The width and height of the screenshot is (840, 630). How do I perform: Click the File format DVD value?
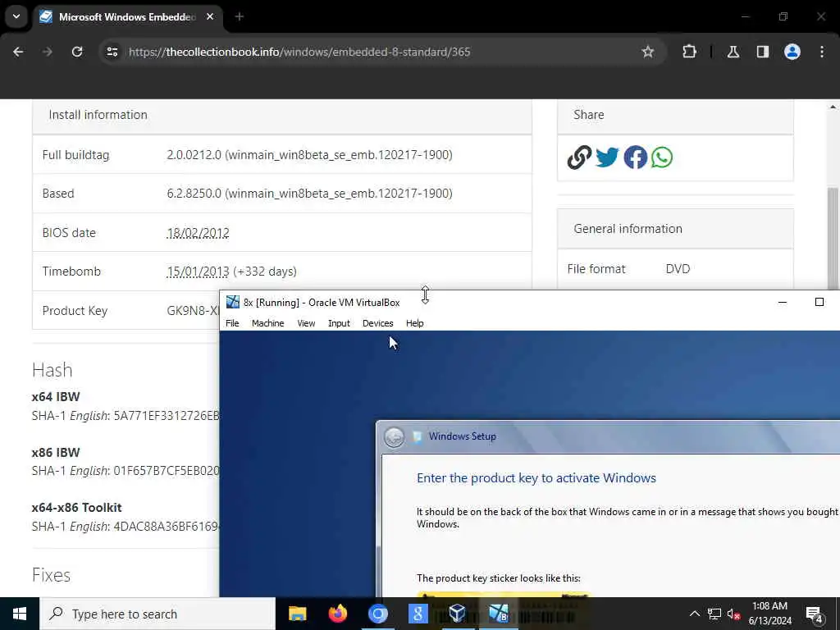[x=678, y=269]
